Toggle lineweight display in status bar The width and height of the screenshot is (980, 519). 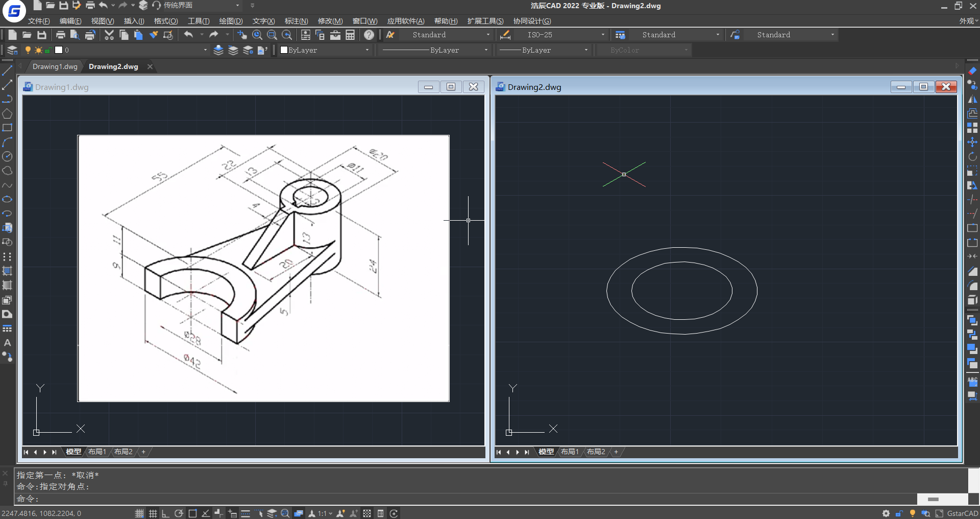[x=246, y=513]
